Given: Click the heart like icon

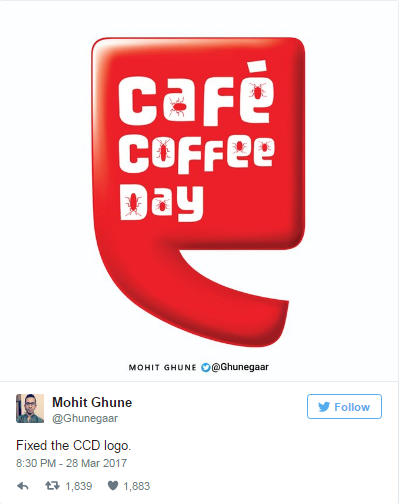Looking at the screenshot, I should coord(113,486).
